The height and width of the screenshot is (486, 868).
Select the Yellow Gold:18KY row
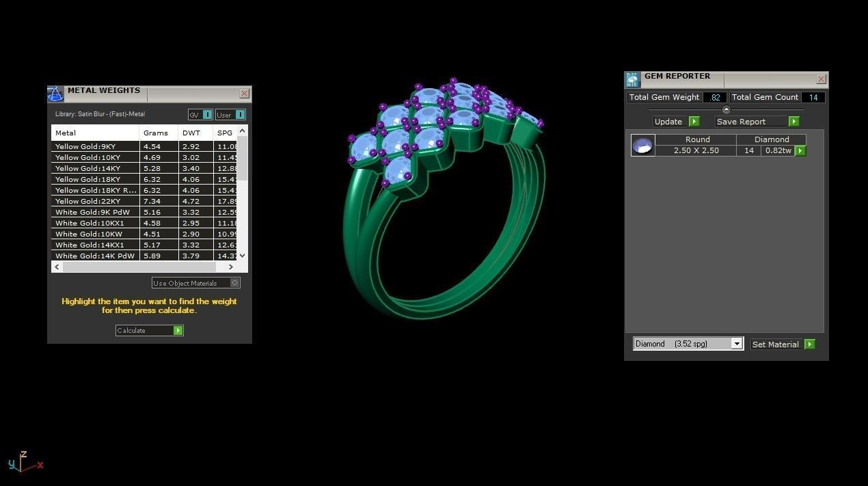coord(145,179)
